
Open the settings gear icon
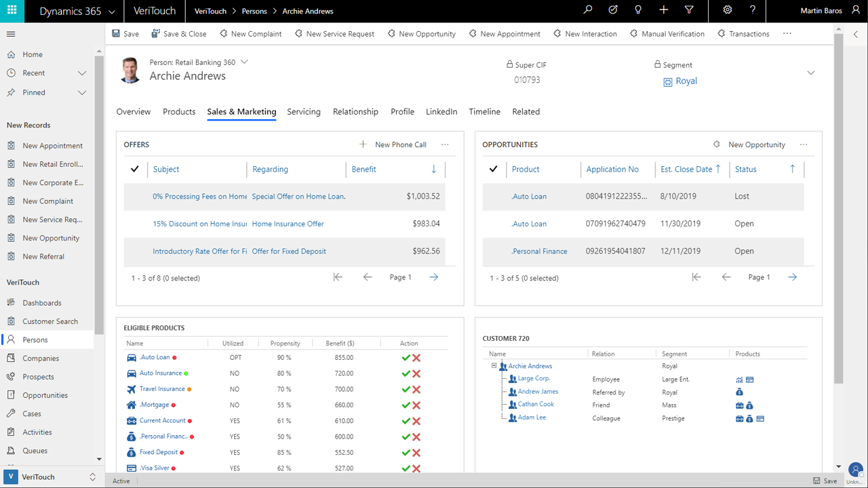[x=728, y=10]
